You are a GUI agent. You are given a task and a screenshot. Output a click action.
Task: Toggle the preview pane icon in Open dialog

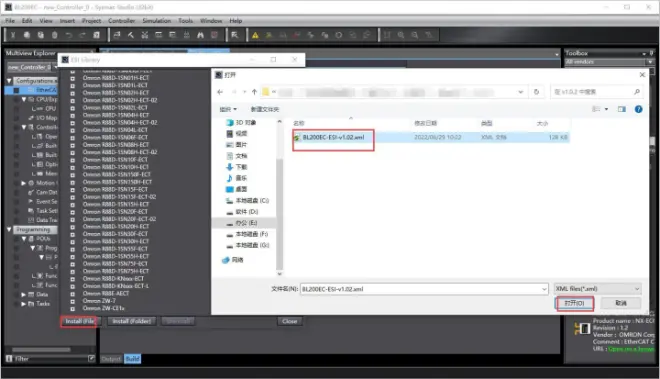coord(622,109)
